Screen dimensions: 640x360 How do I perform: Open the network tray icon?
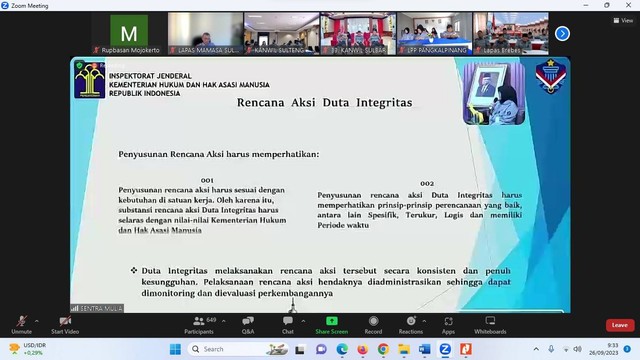coord(566,349)
